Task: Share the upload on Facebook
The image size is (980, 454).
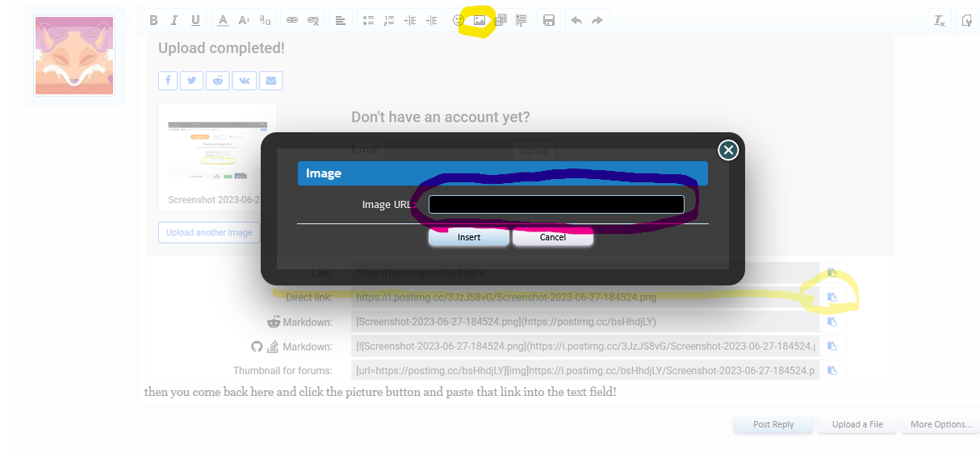Action: point(168,81)
